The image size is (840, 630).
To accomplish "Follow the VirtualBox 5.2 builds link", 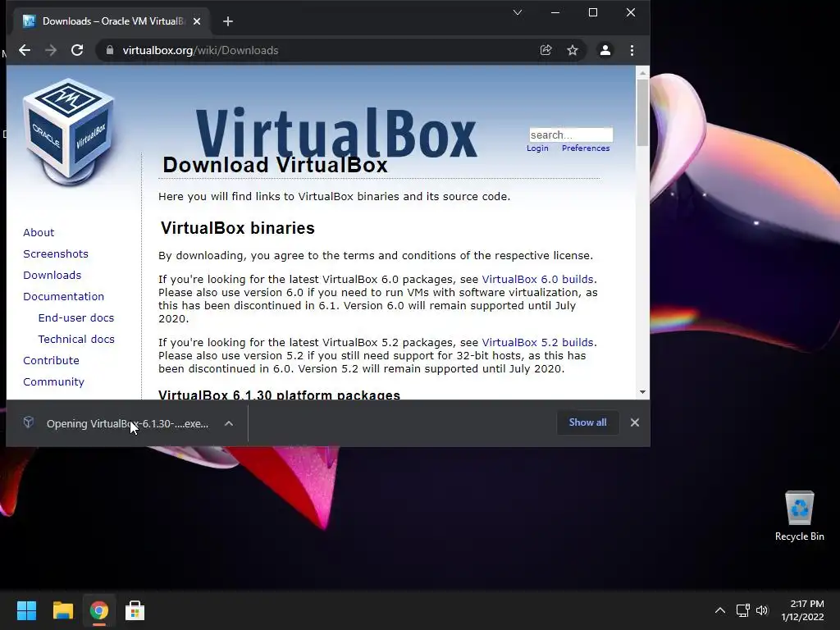I will point(537,343).
